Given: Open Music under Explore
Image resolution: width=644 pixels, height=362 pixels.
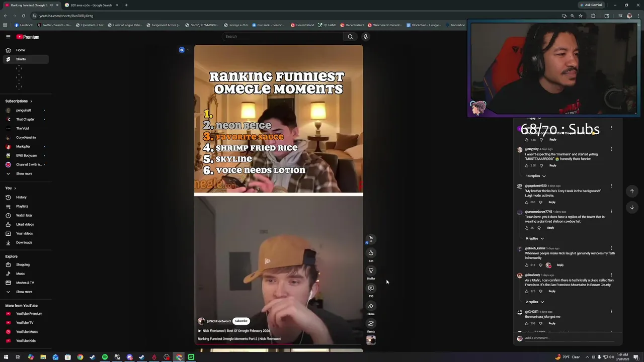Looking at the screenshot, I should (x=25, y=274).
